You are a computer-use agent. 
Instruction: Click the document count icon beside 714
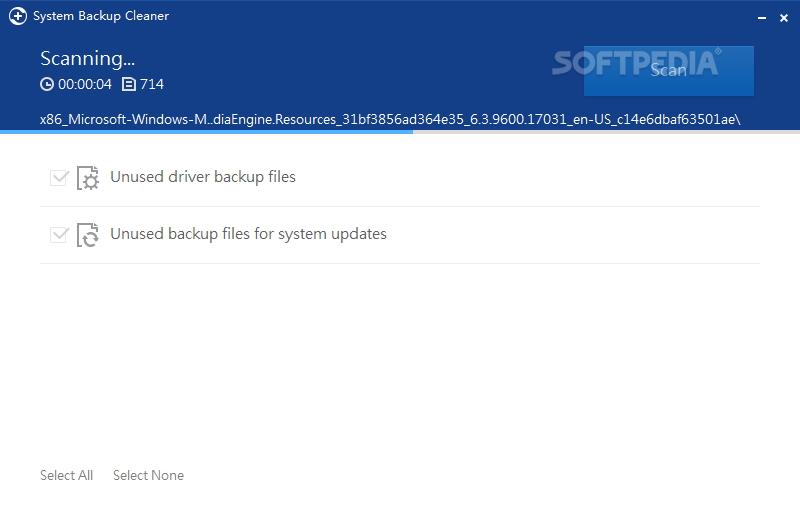tap(129, 84)
